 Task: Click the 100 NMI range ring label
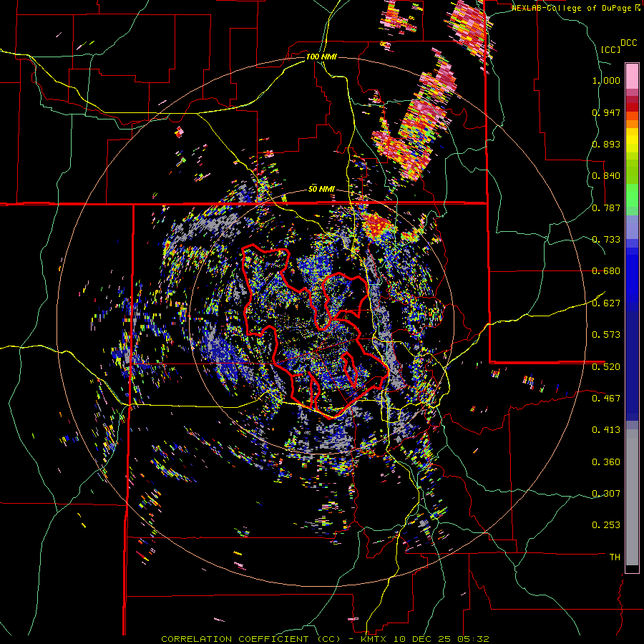[321, 57]
